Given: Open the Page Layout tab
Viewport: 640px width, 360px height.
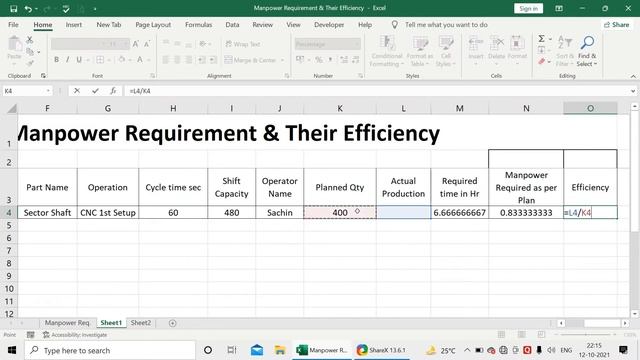Looking at the screenshot, I should point(153,24).
